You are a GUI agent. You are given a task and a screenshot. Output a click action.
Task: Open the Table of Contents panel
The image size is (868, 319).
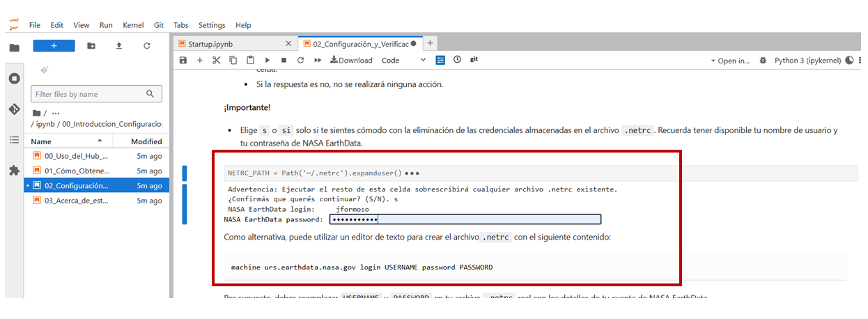point(14,140)
